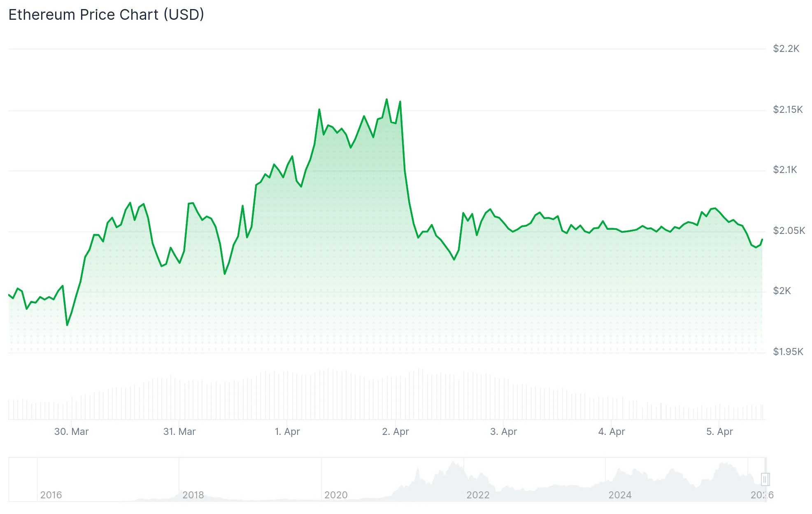The width and height of the screenshot is (812, 514).
Task: Click the $1.95K price axis label
Action: coord(788,352)
